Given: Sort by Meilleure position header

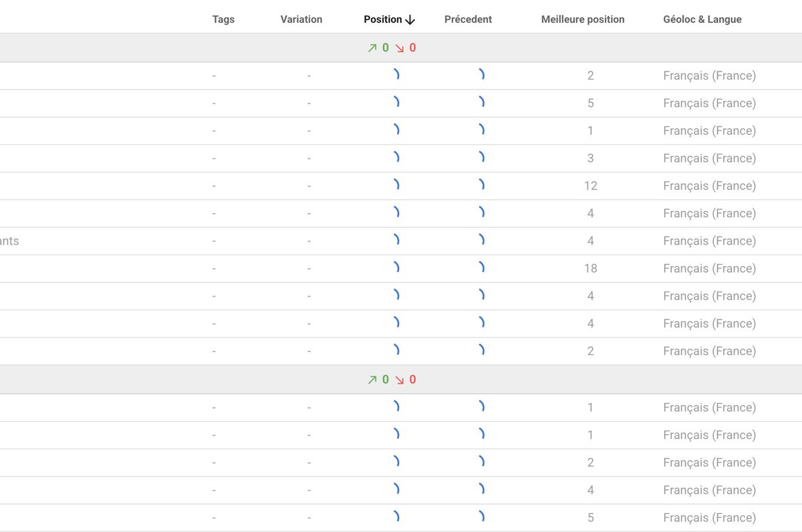Looking at the screenshot, I should [583, 19].
